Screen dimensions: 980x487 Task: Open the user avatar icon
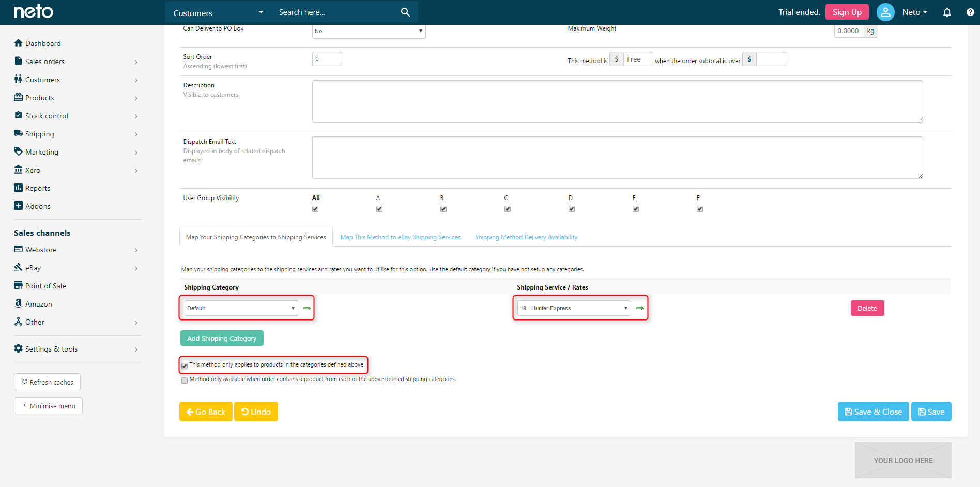pyautogui.click(x=885, y=12)
